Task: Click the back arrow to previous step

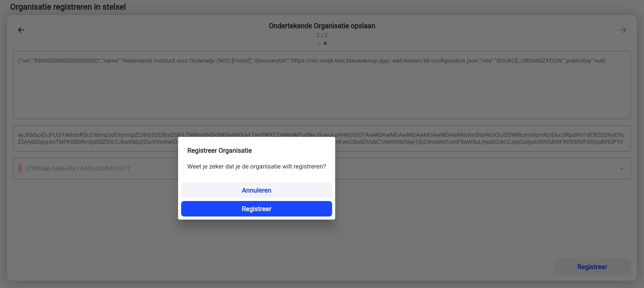Action: (21, 30)
